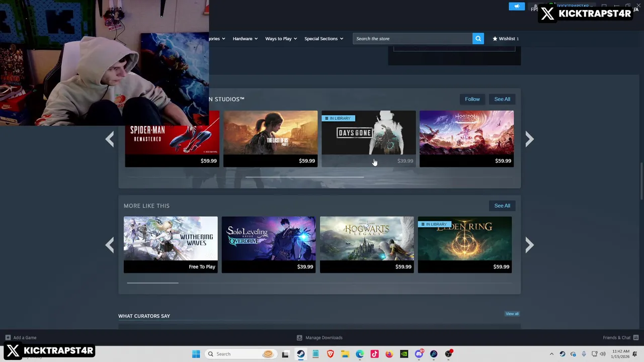Click the Search the store input field
644x362 pixels.
[412, 39]
